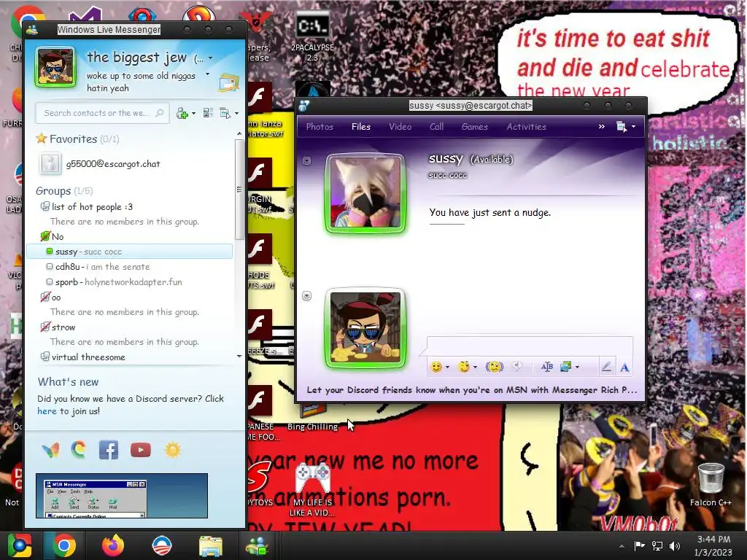Click the sun weather icon
Image resolution: width=747 pixels, height=560 pixels.
click(x=172, y=450)
